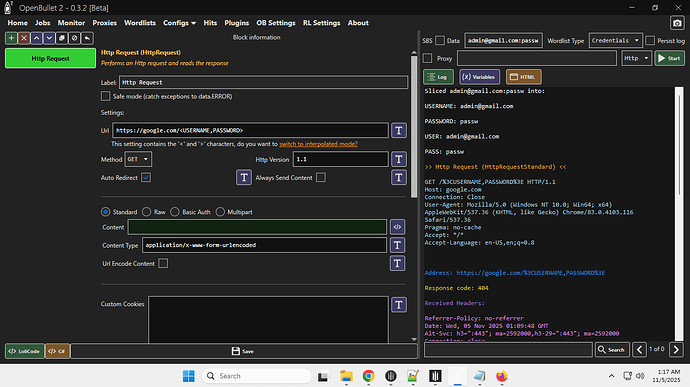This screenshot has width=690, height=387.
Task: Open RL Settings
Action: [x=321, y=23]
